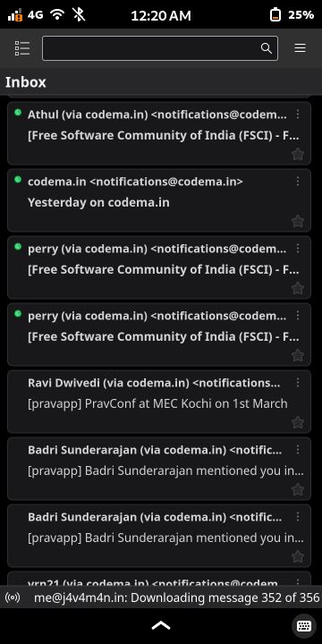Star the Athul codema.in message

(x=298, y=155)
